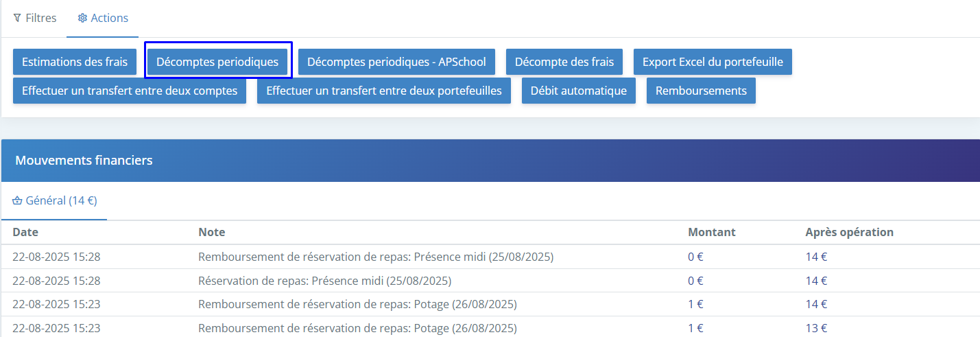Image resolution: width=980 pixels, height=337 pixels.
Task: Click the Remboursements button
Action: (x=701, y=91)
